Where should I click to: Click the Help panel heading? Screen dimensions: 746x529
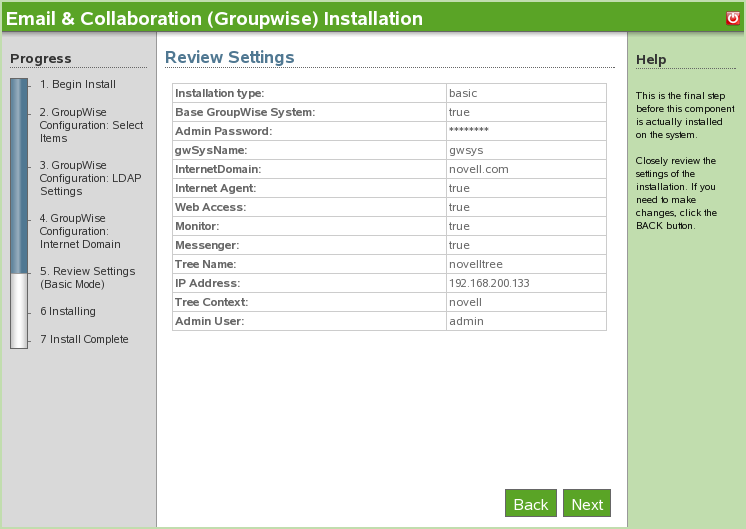coord(651,59)
